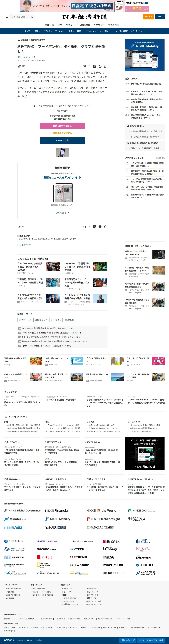Screen dimensions: 169x644
Task: Open the 朝刊・夕刊 menu item
Action: (x=49, y=25)
